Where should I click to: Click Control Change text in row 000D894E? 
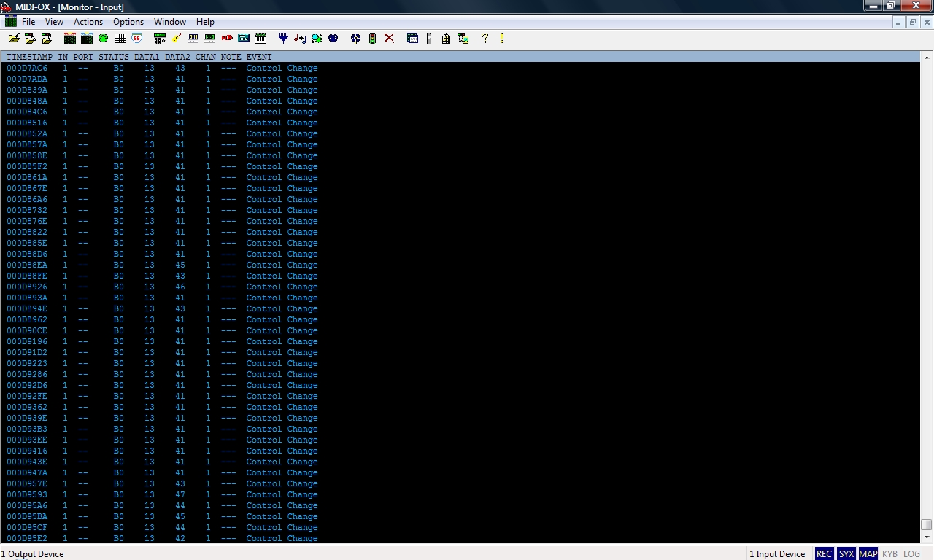click(x=282, y=308)
